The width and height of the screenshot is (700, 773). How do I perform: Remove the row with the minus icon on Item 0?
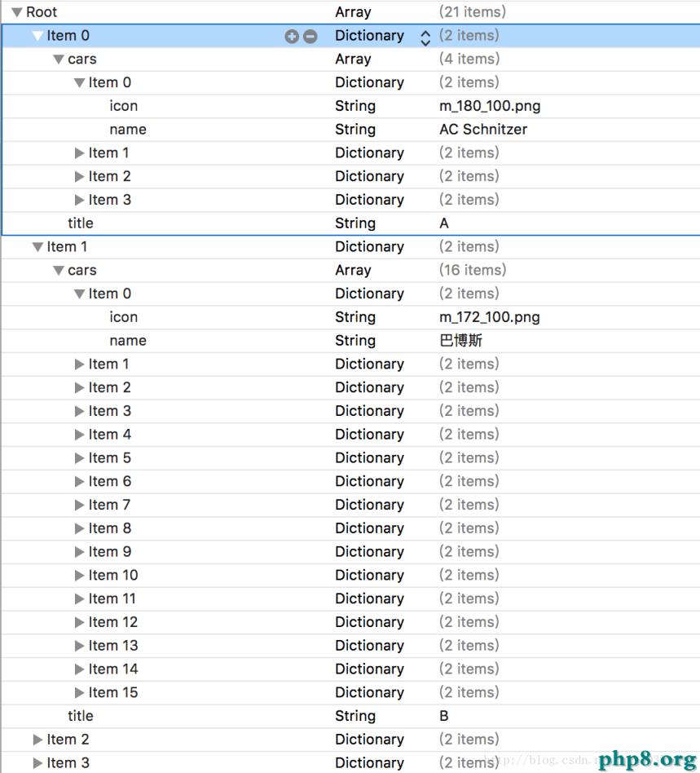(310, 36)
